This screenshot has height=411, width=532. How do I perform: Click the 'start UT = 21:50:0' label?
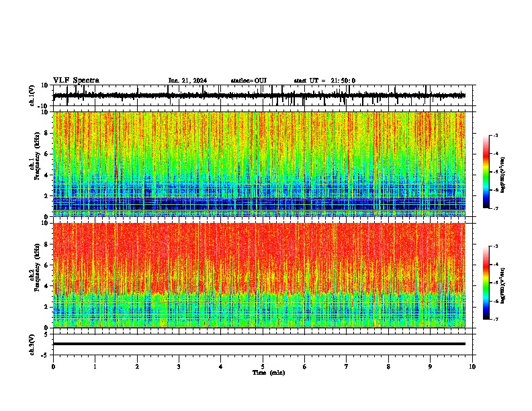[324, 81]
